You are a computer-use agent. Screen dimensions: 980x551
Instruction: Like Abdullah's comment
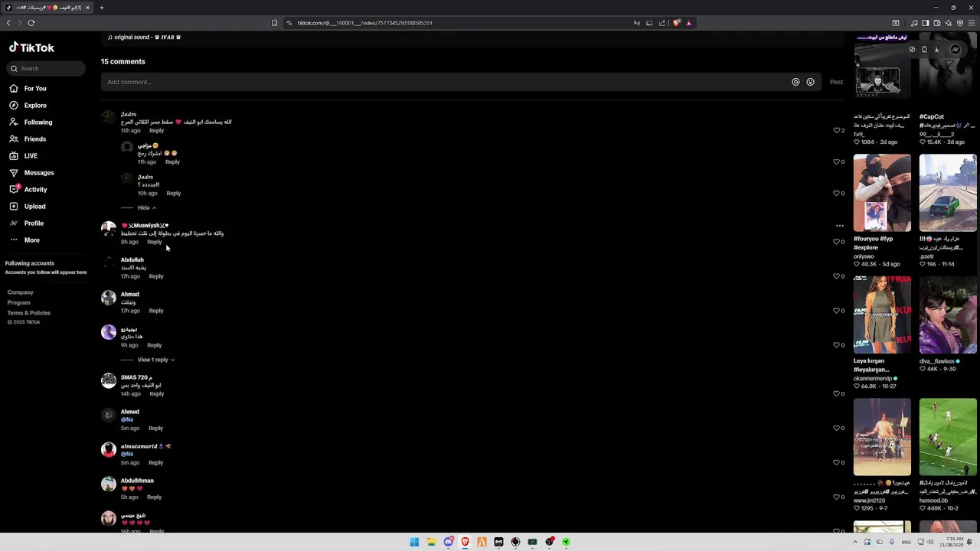[x=836, y=275]
